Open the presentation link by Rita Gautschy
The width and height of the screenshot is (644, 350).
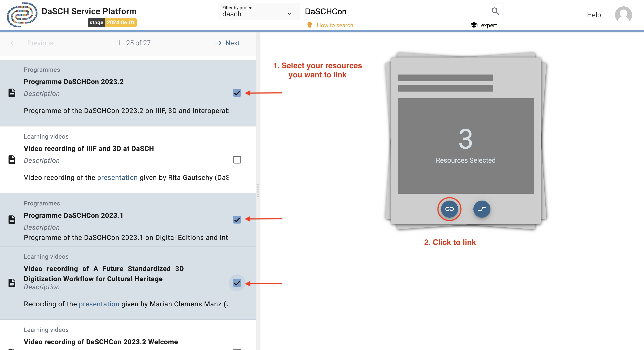[x=117, y=178]
